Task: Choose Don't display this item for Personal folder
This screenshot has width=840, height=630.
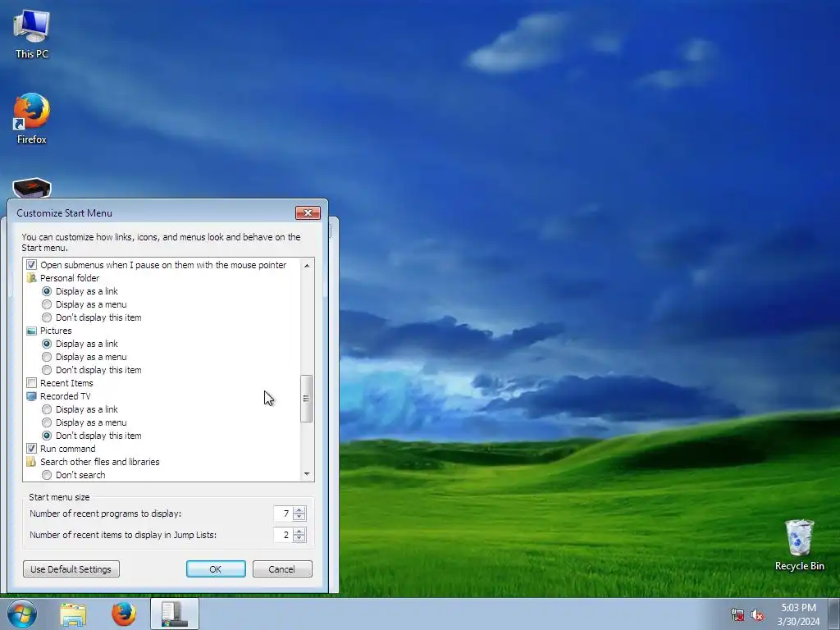Action: (47, 317)
